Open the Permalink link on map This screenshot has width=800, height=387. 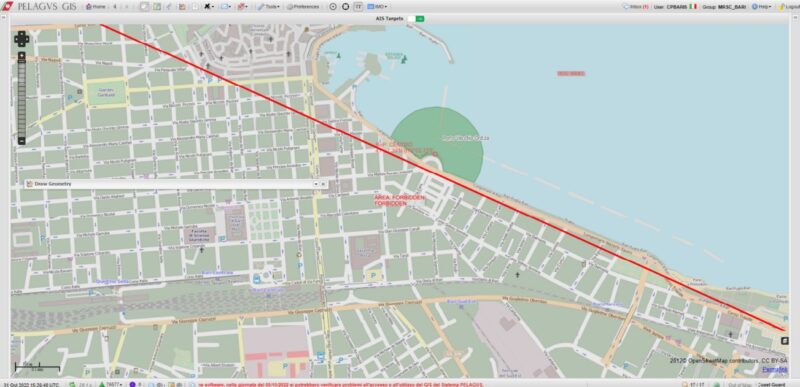[x=774, y=369]
